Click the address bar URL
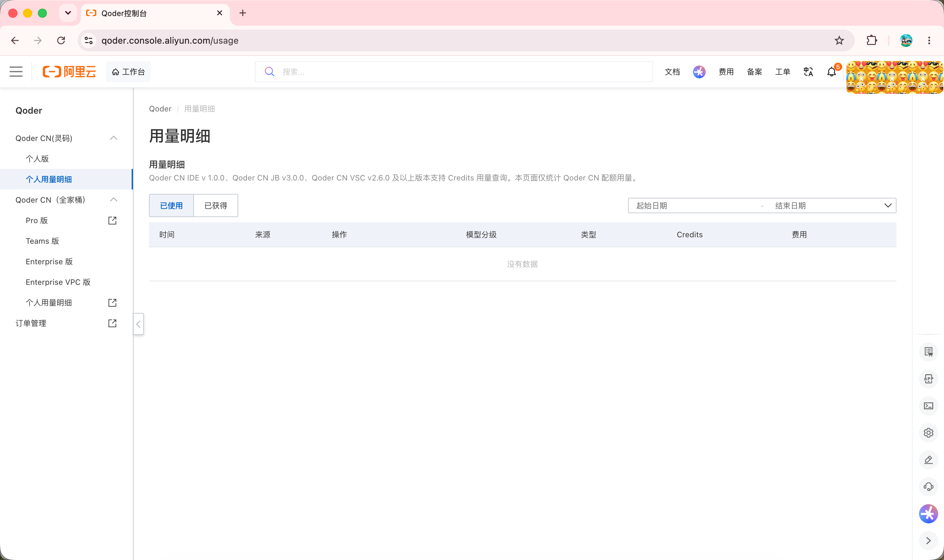The height and width of the screenshot is (560, 944). coord(170,40)
